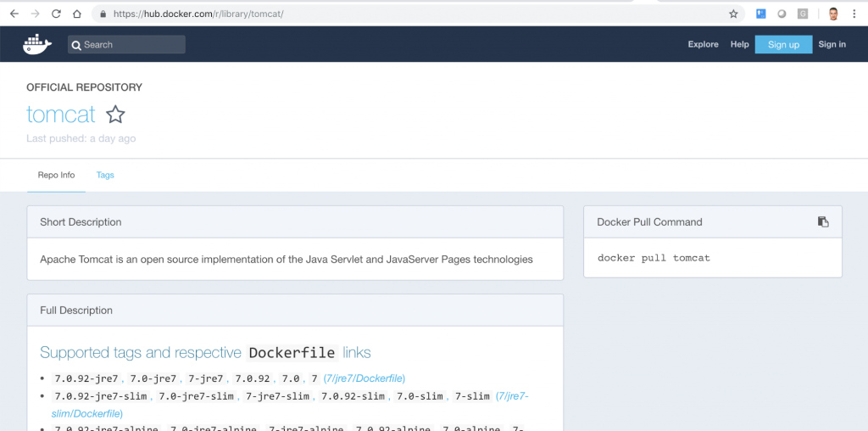
Task: Go back to the previous page
Action: coord(14,14)
